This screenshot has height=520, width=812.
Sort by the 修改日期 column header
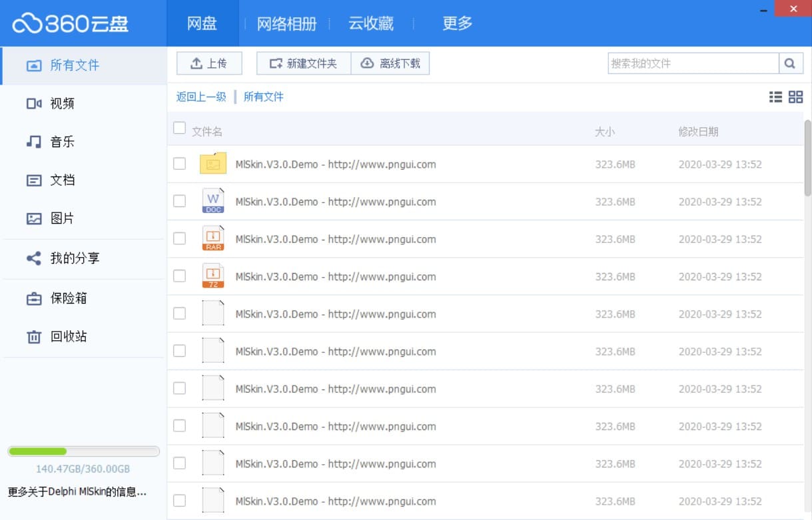click(x=698, y=132)
